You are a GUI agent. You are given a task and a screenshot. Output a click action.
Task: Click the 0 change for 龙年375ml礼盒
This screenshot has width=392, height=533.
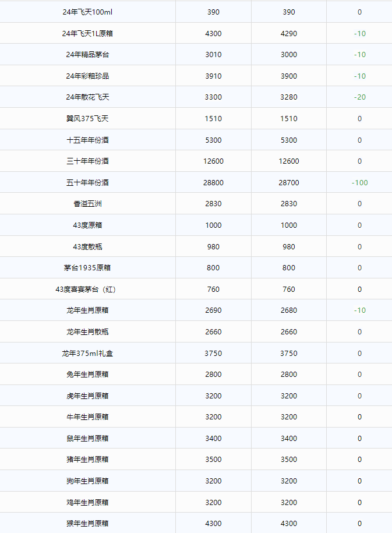(x=360, y=354)
